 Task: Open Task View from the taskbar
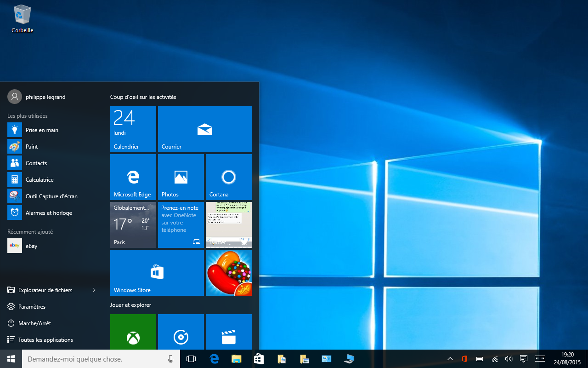pos(191,359)
